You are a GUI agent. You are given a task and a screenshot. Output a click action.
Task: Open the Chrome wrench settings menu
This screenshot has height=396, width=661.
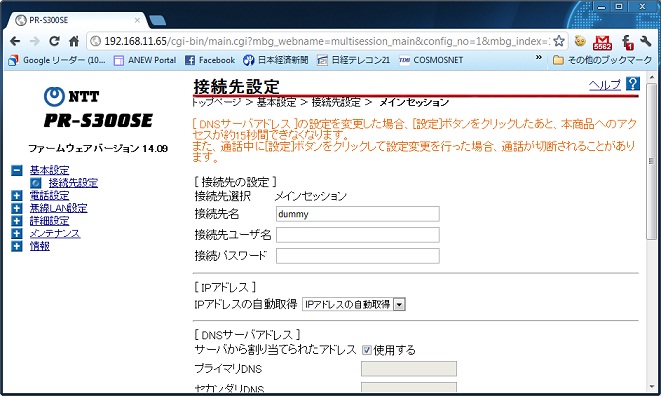pos(645,41)
